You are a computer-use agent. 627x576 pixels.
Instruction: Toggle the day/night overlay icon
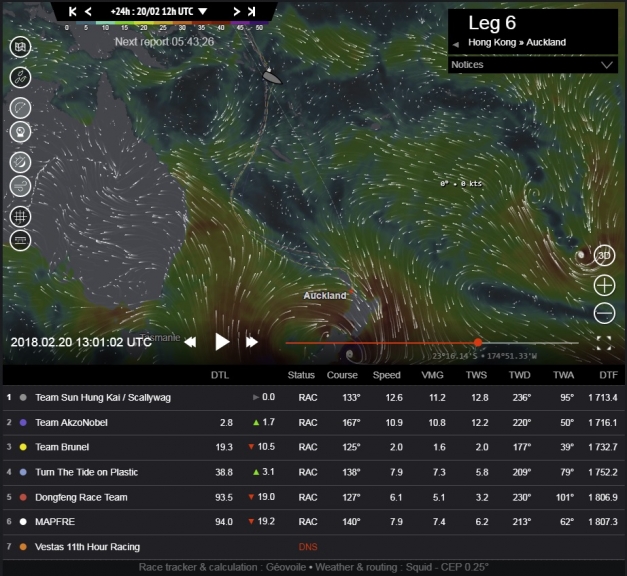[x=20, y=162]
